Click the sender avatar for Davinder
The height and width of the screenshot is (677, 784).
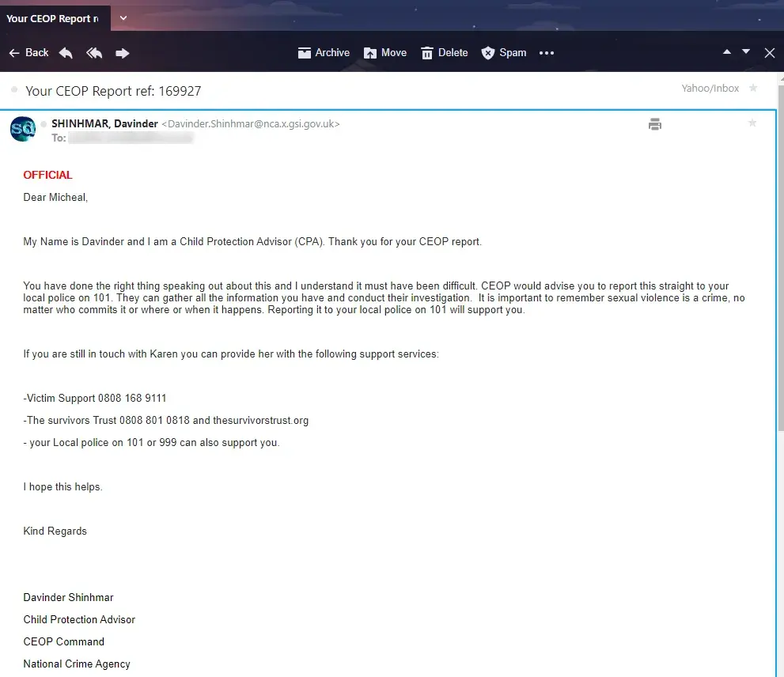click(x=23, y=129)
